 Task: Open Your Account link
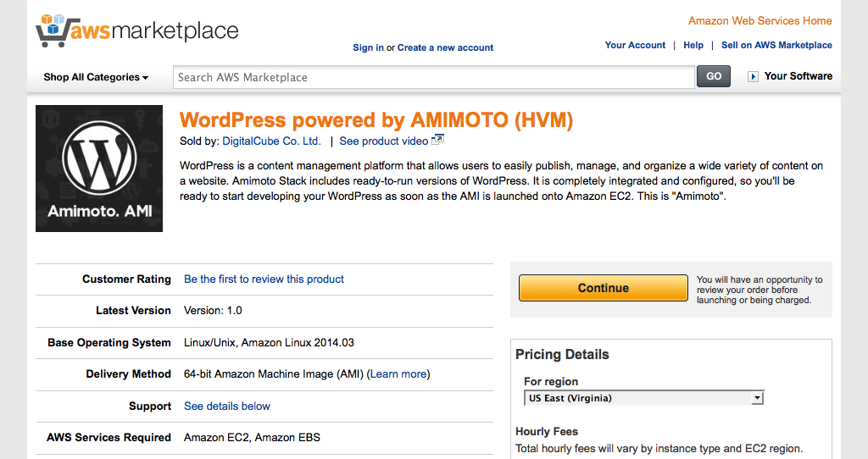click(x=635, y=46)
